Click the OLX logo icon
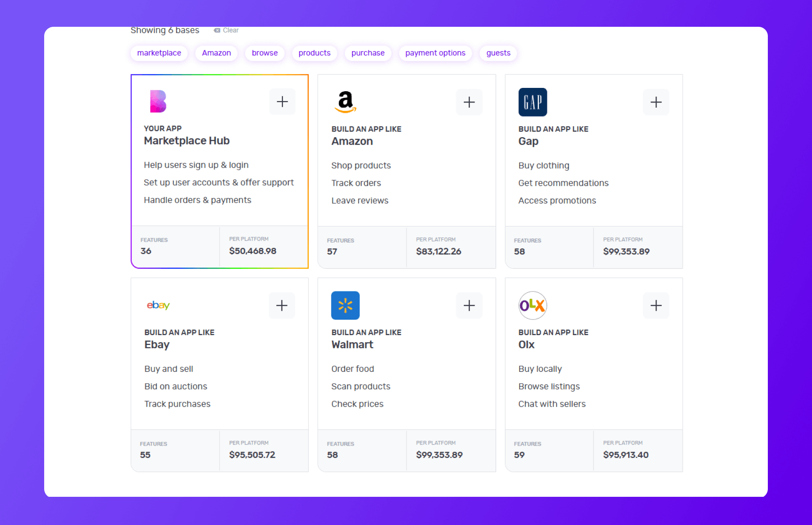 point(532,306)
